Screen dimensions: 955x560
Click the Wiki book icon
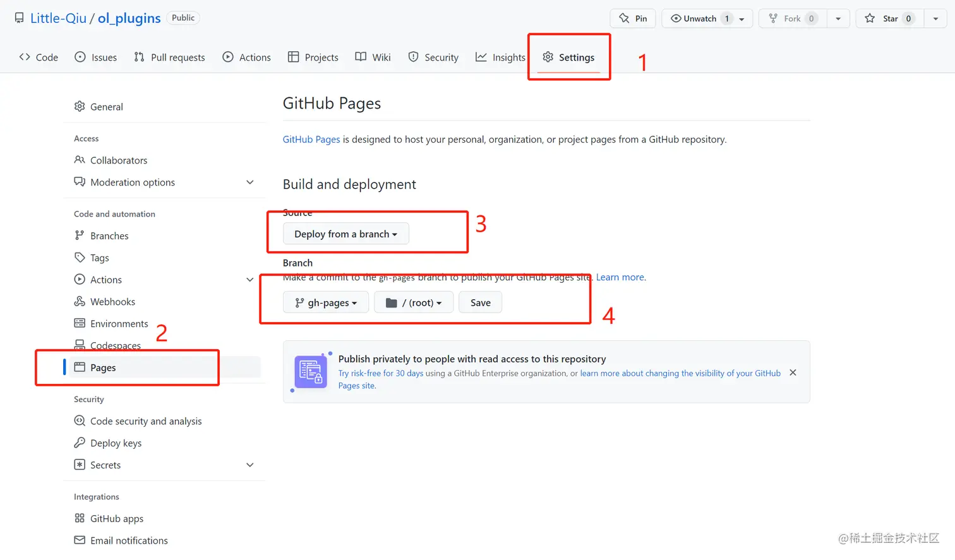[x=361, y=57]
